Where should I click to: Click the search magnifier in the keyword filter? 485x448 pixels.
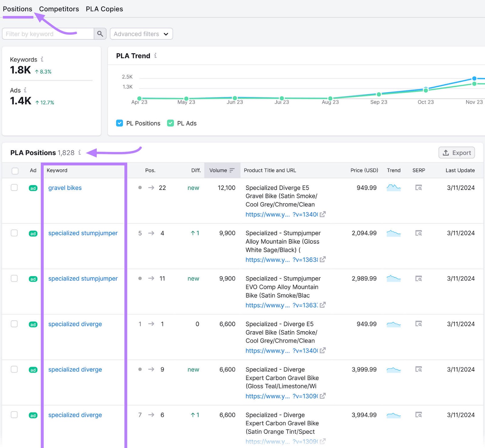tap(100, 34)
